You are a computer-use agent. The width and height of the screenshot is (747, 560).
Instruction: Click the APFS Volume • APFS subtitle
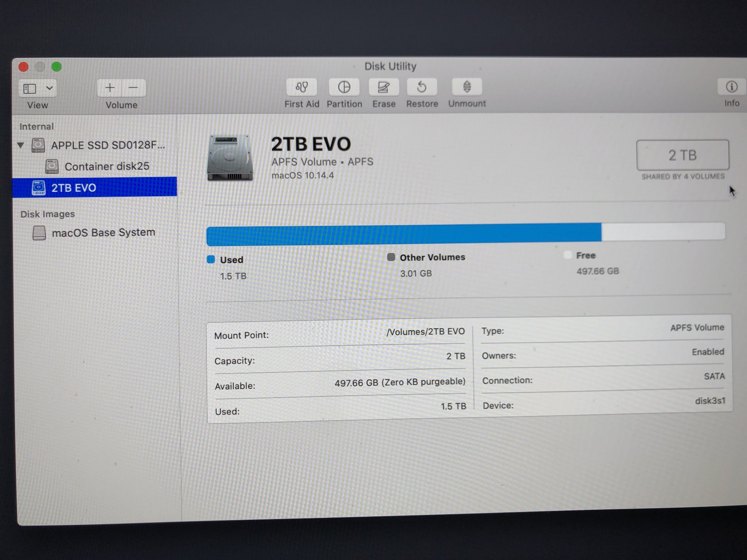tap(322, 162)
